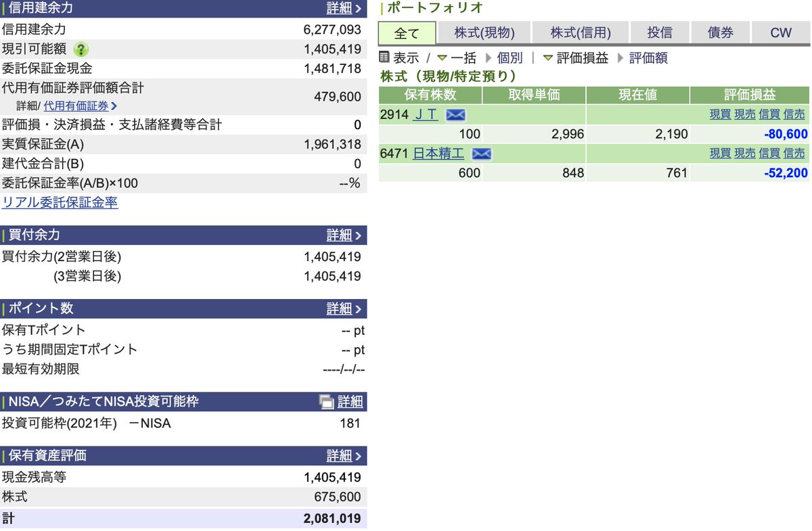The height and width of the screenshot is (531, 812).
Task: Click the 委託保証金率(A/B)×100 label
Action: [x=70, y=183]
